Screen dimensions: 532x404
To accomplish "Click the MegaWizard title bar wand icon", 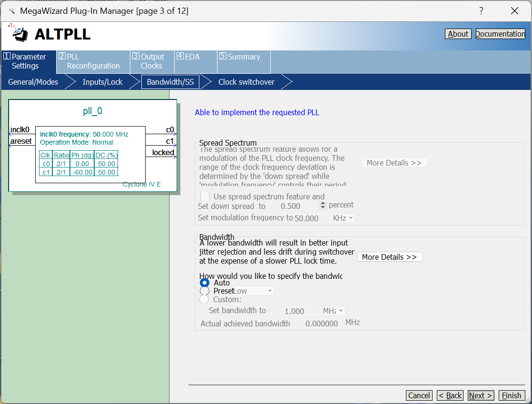I will pos(11,11).
